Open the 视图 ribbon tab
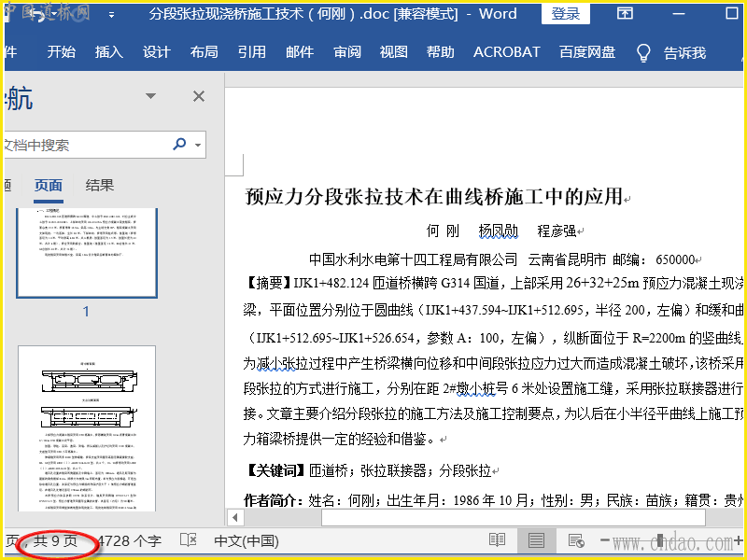The height and width of the screenshot is (560, 747). (393, 52)
